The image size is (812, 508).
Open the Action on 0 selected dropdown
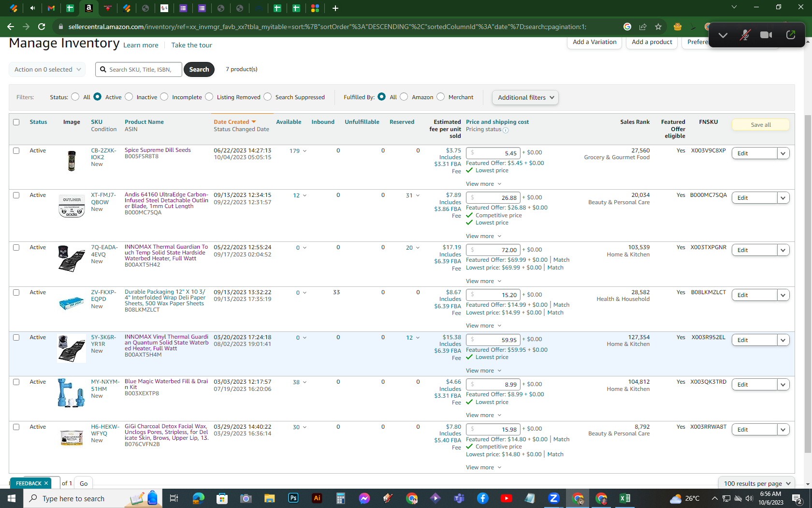click(x=47, y=69)
